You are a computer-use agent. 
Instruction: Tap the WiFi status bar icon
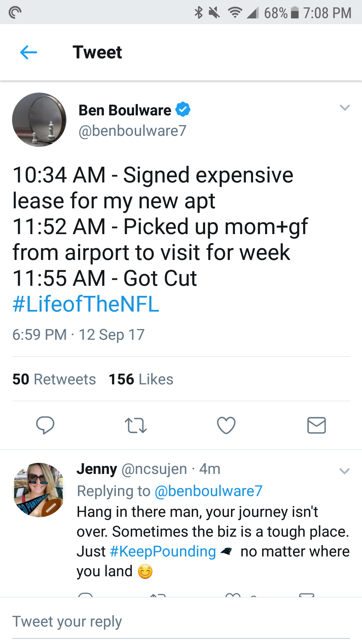(x=235, y=13)
